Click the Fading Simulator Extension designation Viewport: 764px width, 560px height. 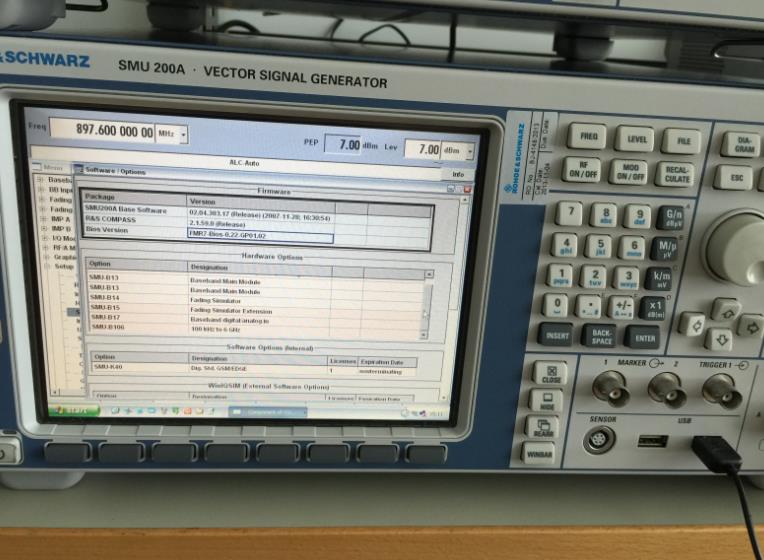coord(231,310)
